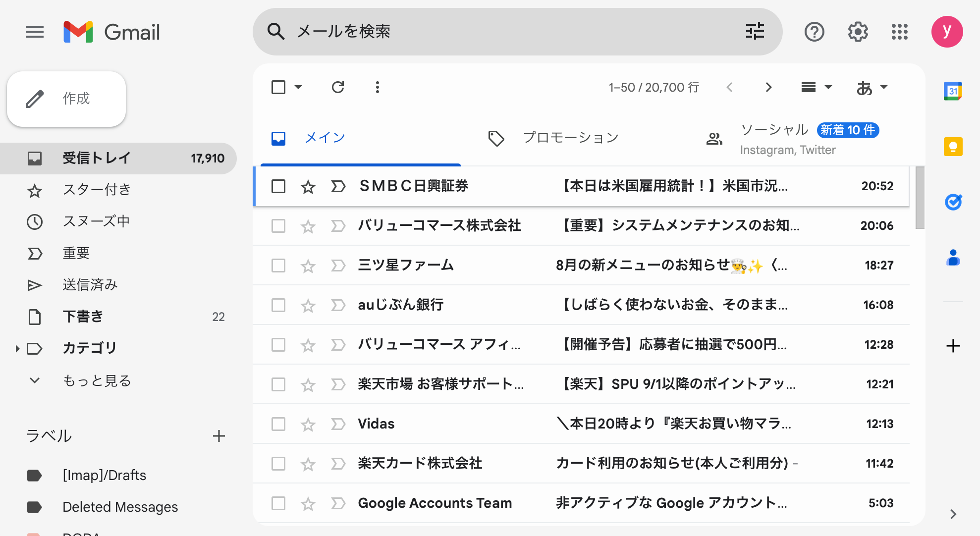Click the 20:52 timestamp on SMBC email
980x536 pixels.
coord(877,186)
